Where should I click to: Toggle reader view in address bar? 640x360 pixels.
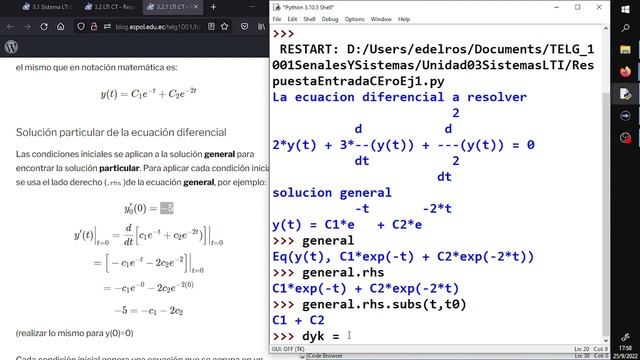(x=211, y=27)
